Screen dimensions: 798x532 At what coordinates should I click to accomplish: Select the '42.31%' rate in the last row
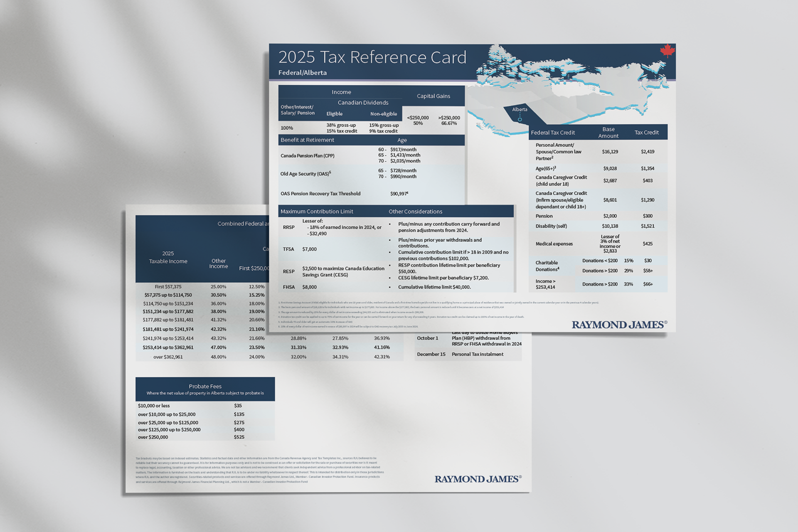pos(382,357)
